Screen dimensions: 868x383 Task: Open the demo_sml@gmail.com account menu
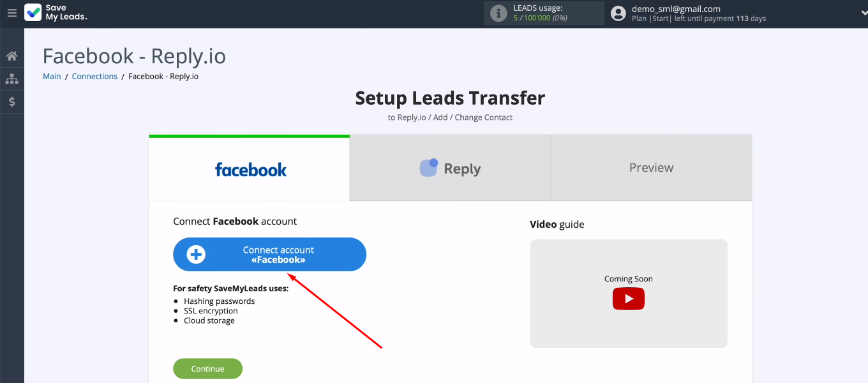(x=676, y=9)
